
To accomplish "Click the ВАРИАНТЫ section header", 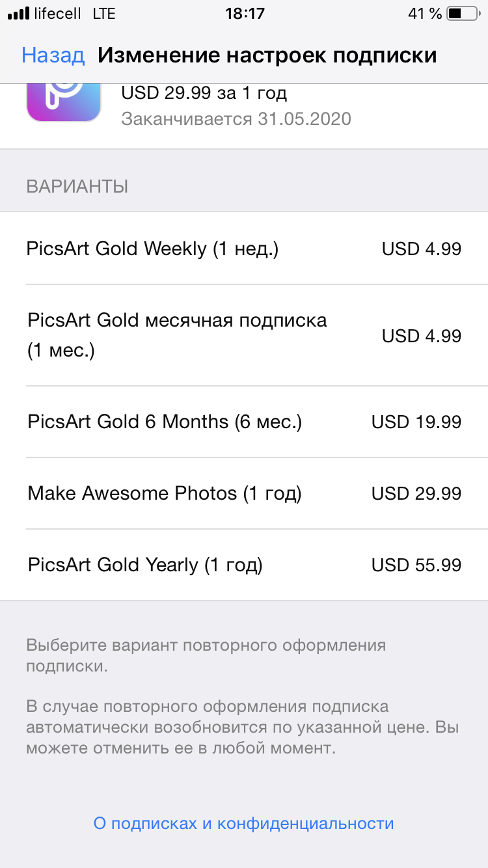I will tap(77, 187).
